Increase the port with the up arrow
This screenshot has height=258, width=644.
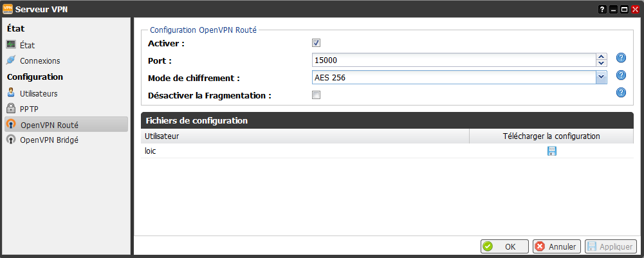click(602, 57)
